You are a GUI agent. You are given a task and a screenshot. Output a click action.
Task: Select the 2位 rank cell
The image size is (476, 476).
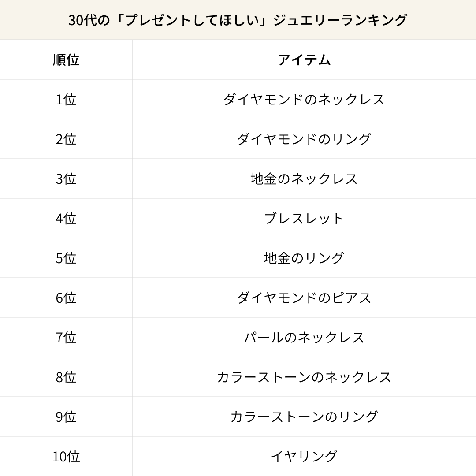tap(66, 139)
